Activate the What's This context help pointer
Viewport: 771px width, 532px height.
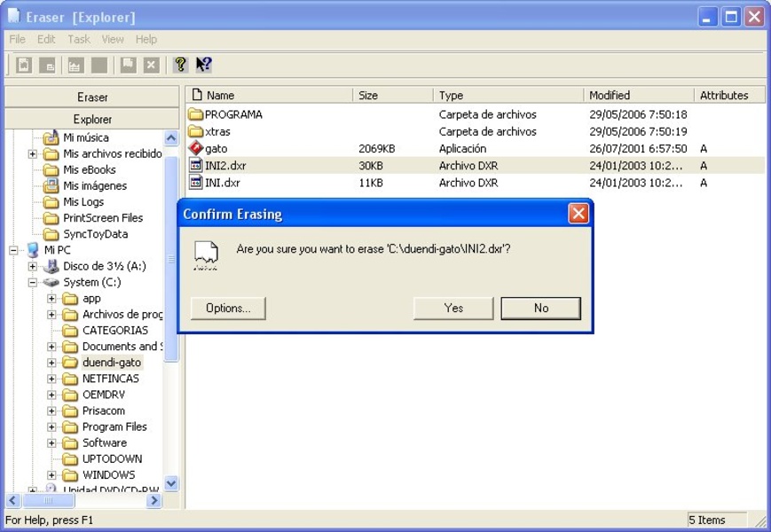(x=204, y=65)
